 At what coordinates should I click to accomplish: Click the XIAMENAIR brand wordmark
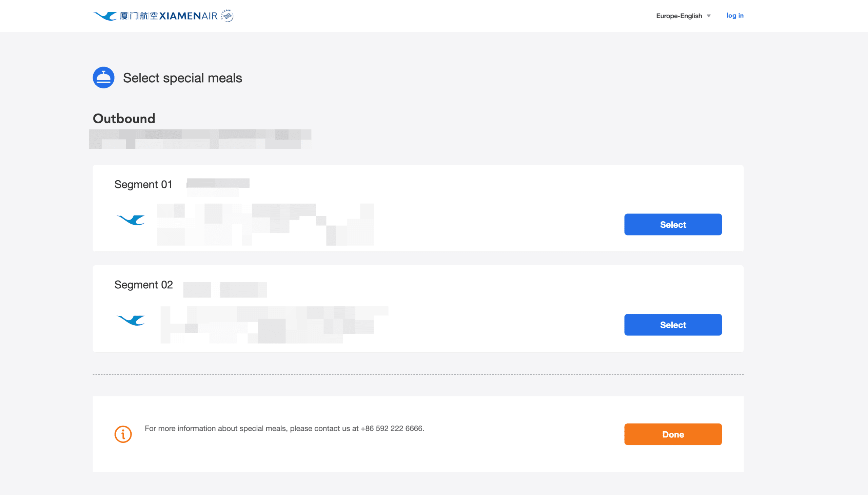[188, 16]
